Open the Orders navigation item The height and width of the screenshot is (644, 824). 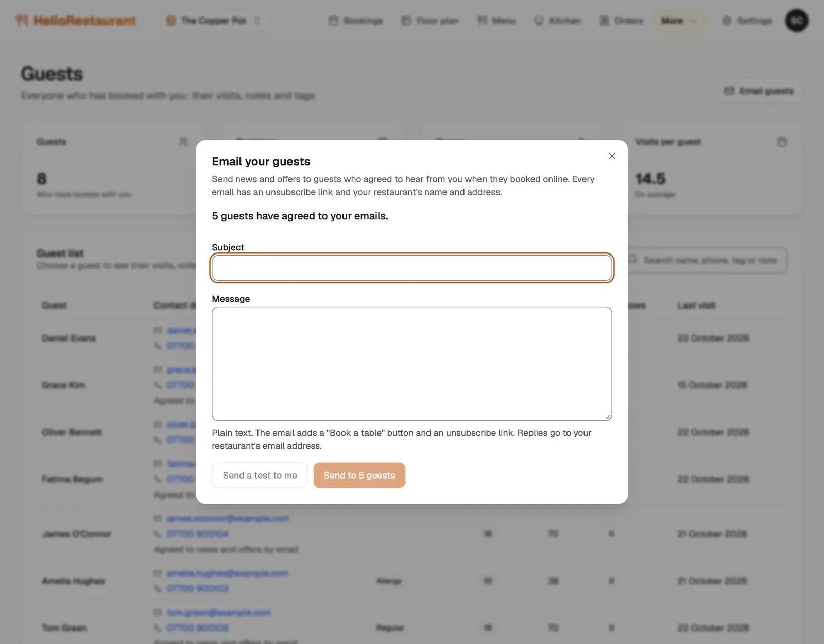click(x=622, y=21)
